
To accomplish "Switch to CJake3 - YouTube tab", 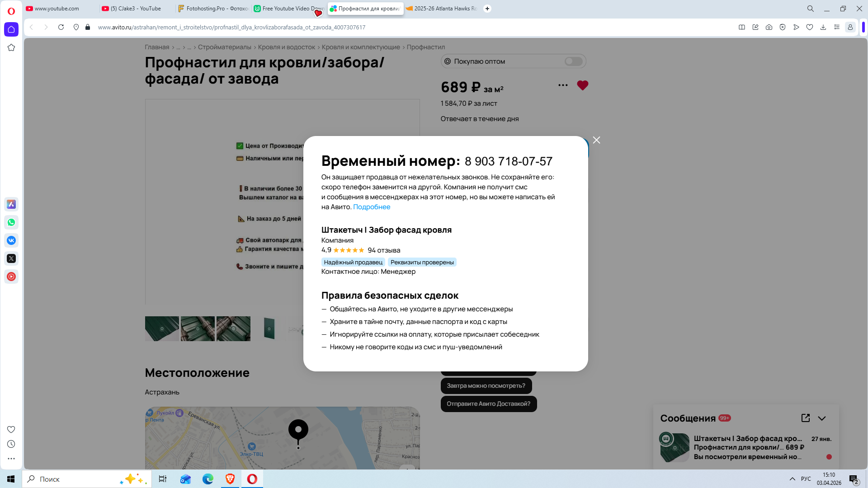I will coord(136,9).
